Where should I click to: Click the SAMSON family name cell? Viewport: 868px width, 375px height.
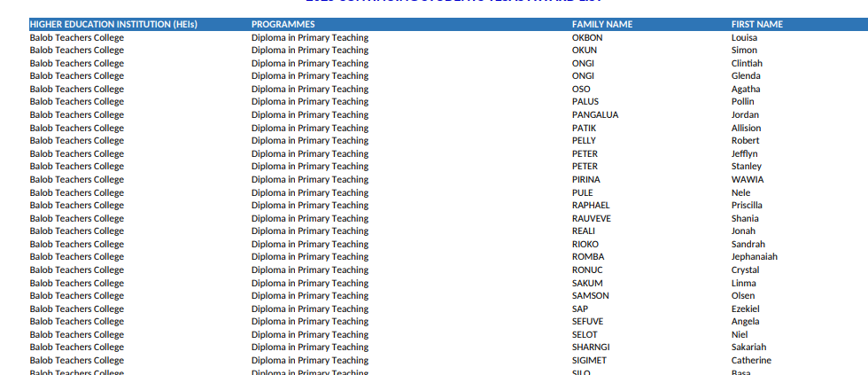pos(590,295)
